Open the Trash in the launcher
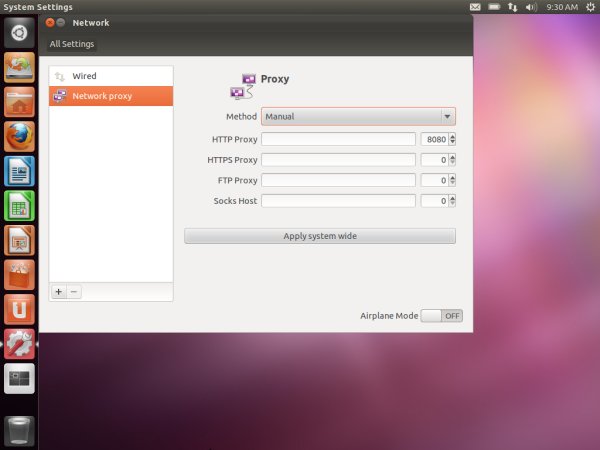Viewport: 600px width, 450px height. (19, 431)
